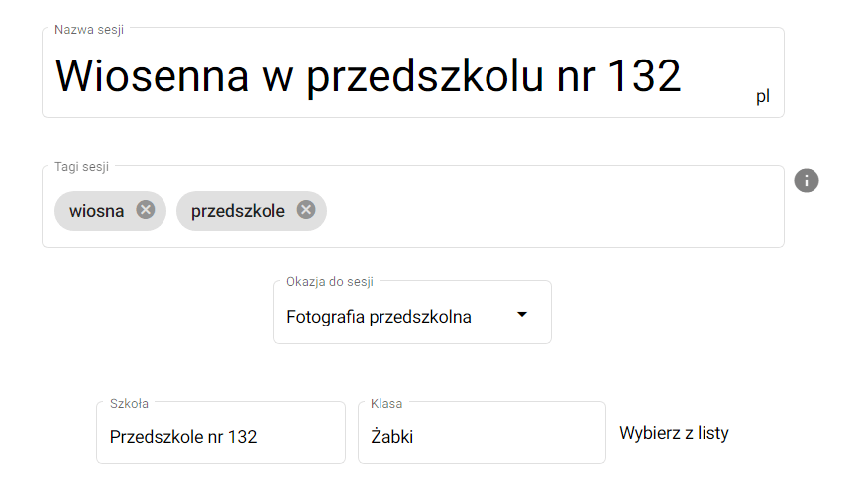The image size is (868, 480).
Task: Remove the przedszkole tag
Action: click(x=306, y=210)
